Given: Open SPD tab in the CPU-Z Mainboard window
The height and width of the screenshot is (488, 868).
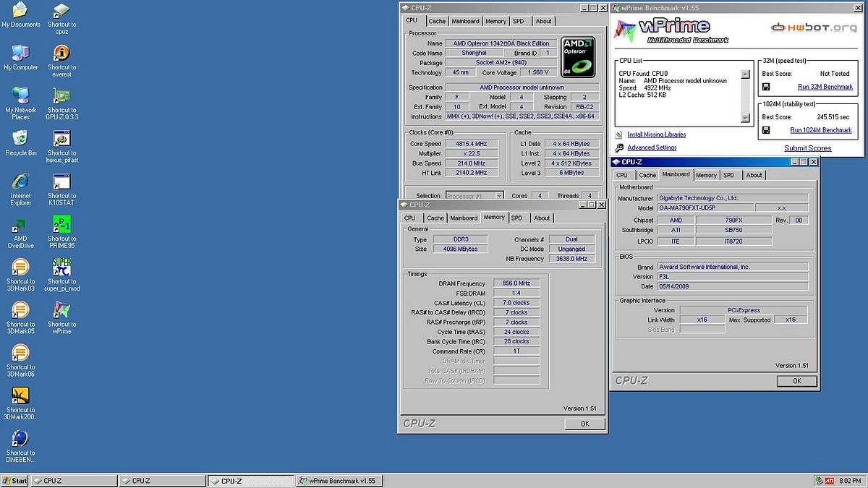Looking at the screenshot, I should [x=728, y=175].
